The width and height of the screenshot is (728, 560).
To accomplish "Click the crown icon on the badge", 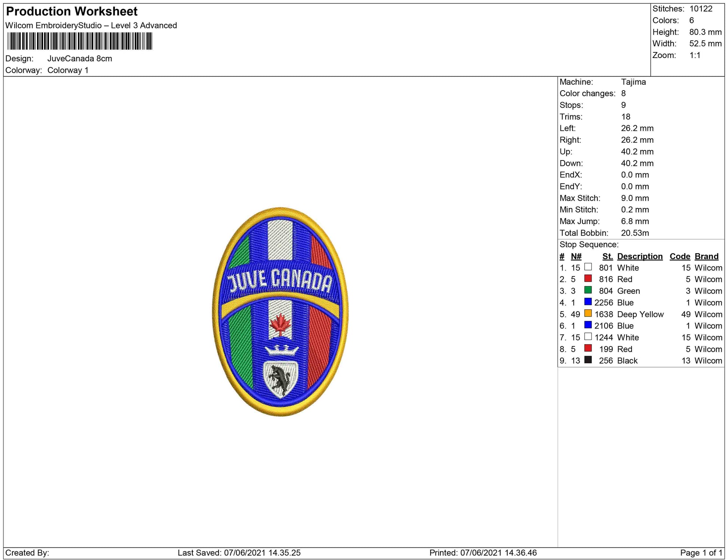I will pyautogui.click(x=281, y=351).
